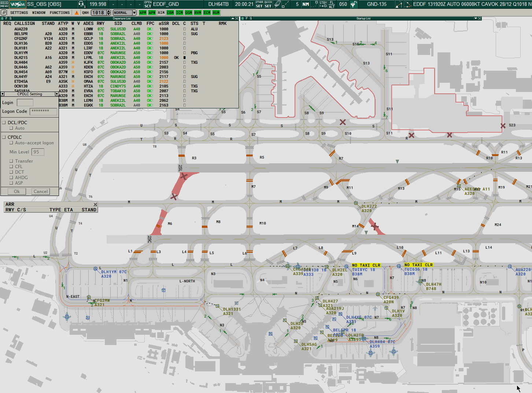Tick the CFL checkbox
This screenshot has height=393, width=532.
tap(11, 167)
